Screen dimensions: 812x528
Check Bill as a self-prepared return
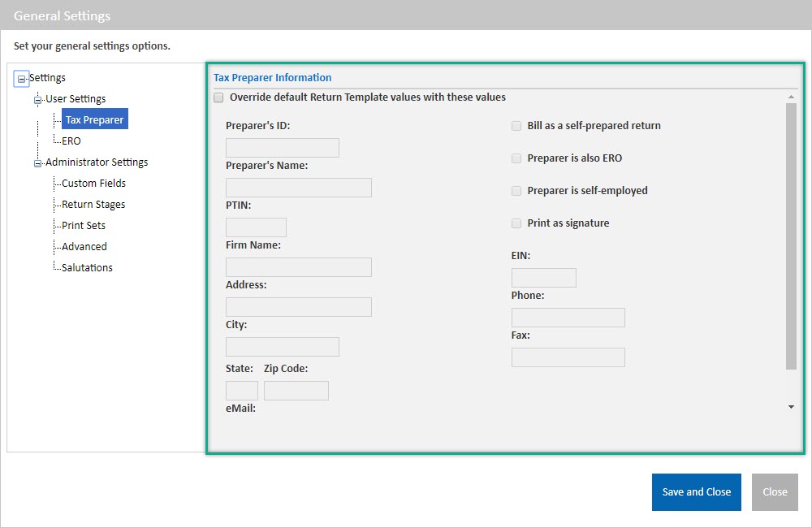[x=516, y=126]
